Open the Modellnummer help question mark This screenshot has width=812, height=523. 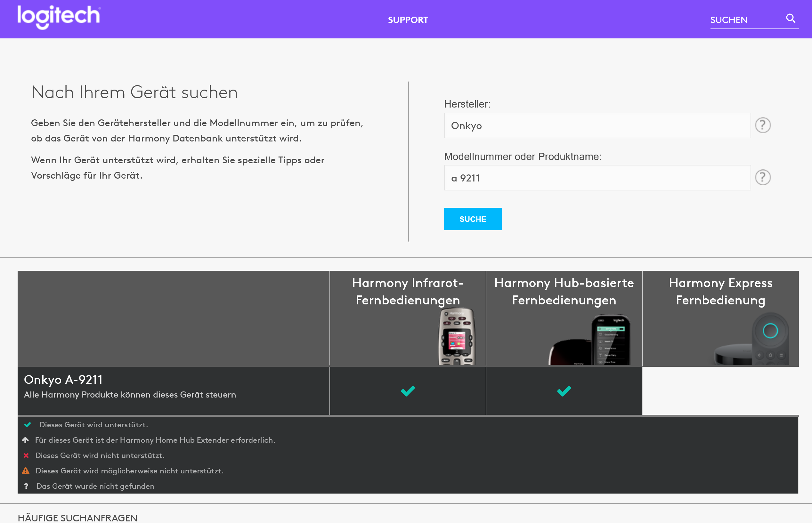762,178
